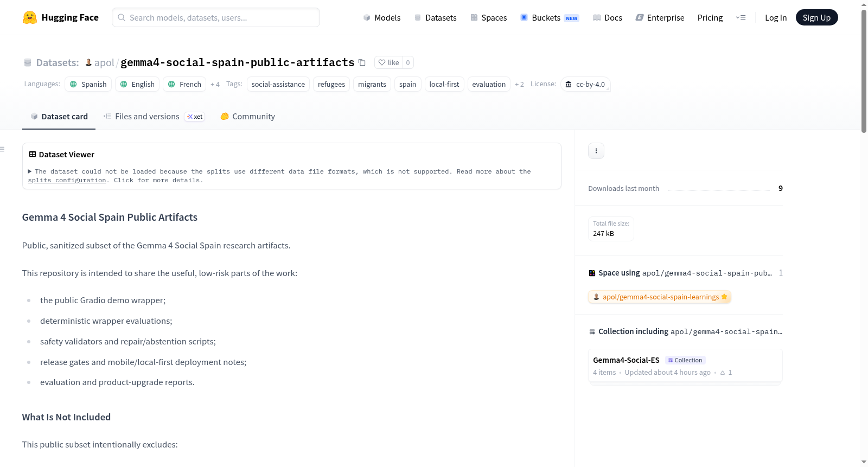Click the Gemma 4 Social Spain heading
The image size is (868, 467).
tap(110, 217)
